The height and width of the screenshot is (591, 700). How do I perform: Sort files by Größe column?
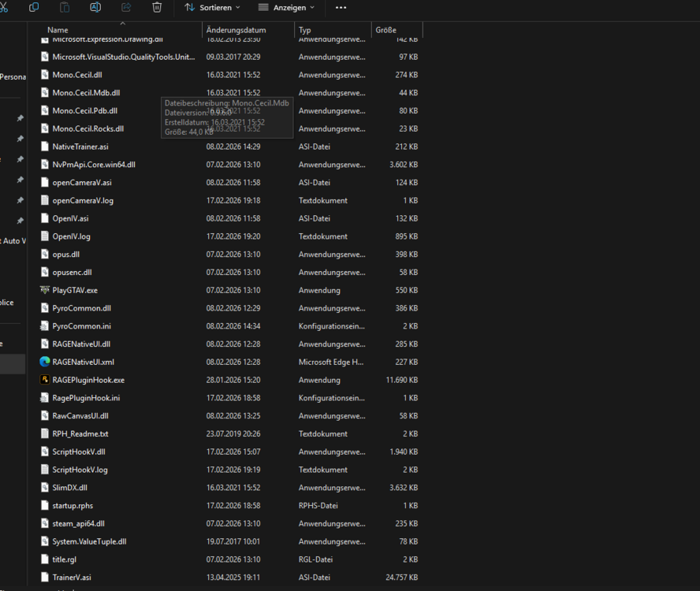[385, 29]
